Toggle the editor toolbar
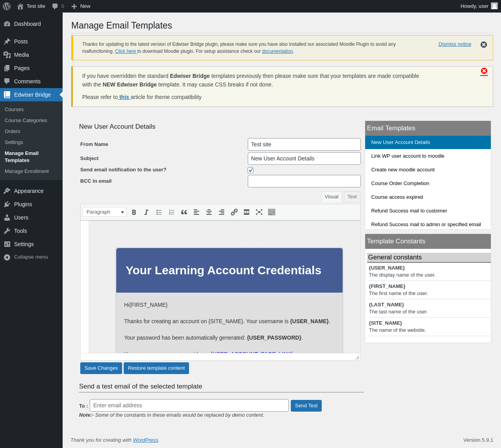 (272, 212)
